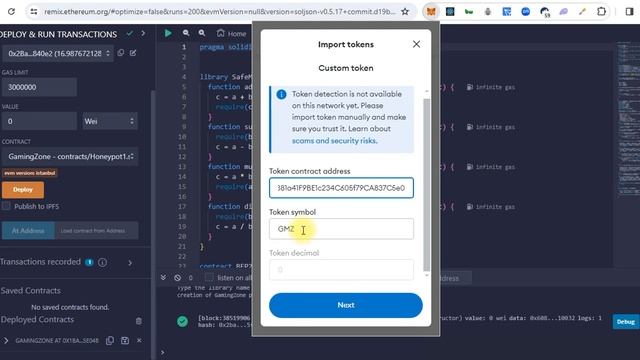Pin the GAMINGZONE deployed contract
This screenshot has width=640, height=360.
point(125,340)
